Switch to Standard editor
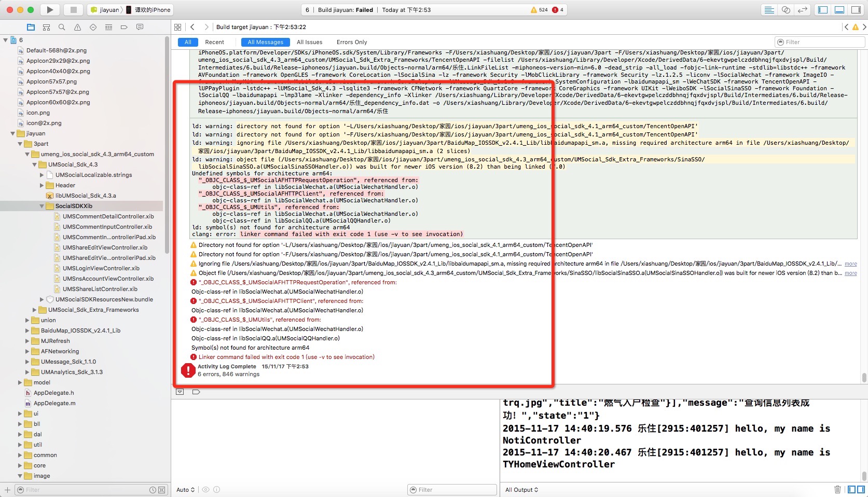 (769, 10)
